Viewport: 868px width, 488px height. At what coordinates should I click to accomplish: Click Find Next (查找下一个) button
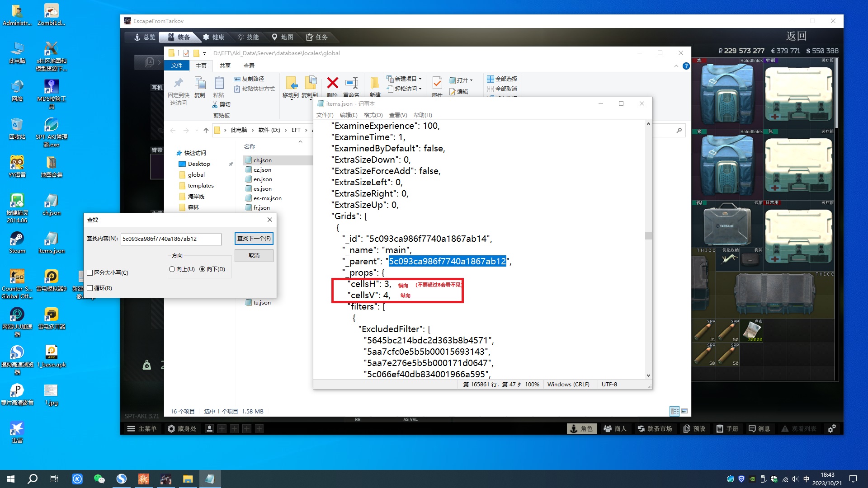pyautogui.click(x=254, y=238)
